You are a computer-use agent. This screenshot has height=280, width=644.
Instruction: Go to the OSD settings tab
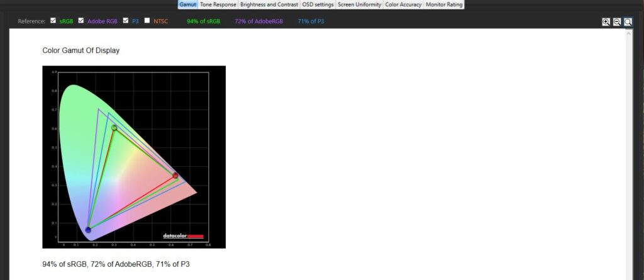[x=318, y=4]
